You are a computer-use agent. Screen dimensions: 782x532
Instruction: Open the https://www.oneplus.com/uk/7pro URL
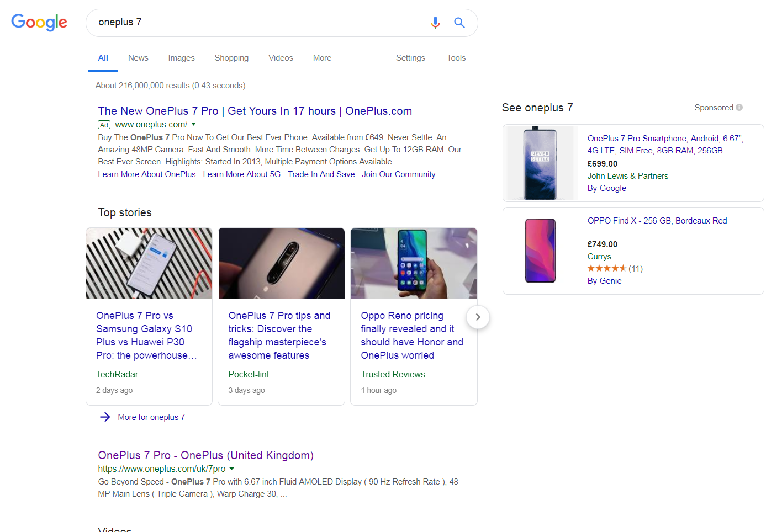click(162, 469)
